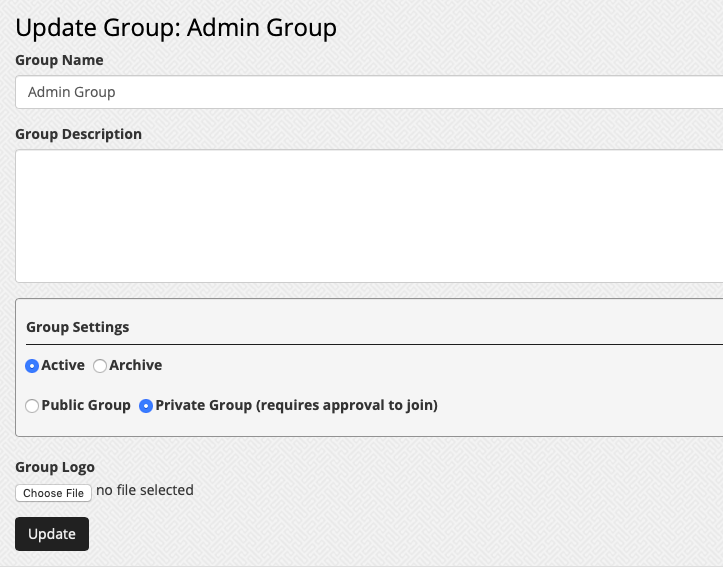
Task: Select the Archive radio button circle
Action: pos(100,366)
